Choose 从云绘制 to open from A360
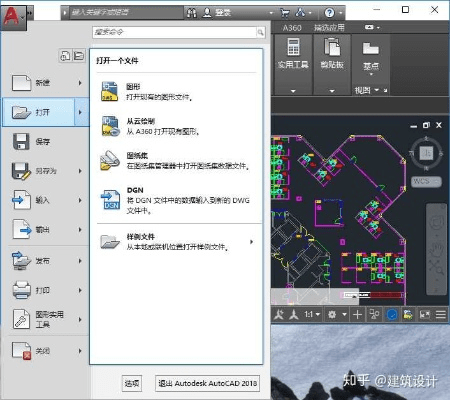 tap(178, 126)
